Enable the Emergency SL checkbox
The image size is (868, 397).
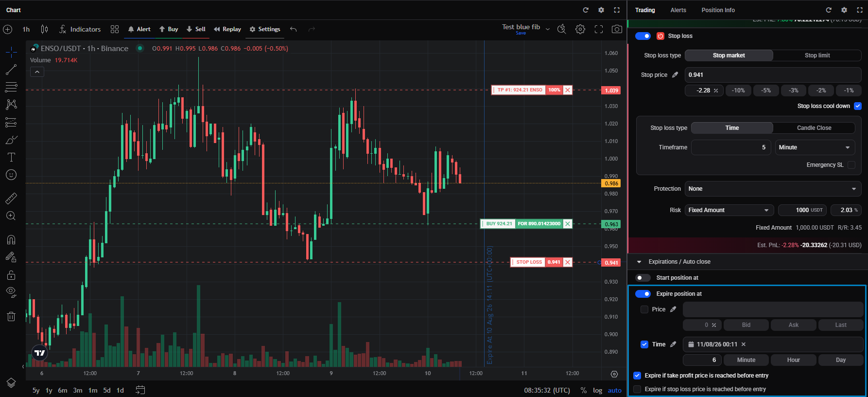pyautogui.click(x=851, y=165)
